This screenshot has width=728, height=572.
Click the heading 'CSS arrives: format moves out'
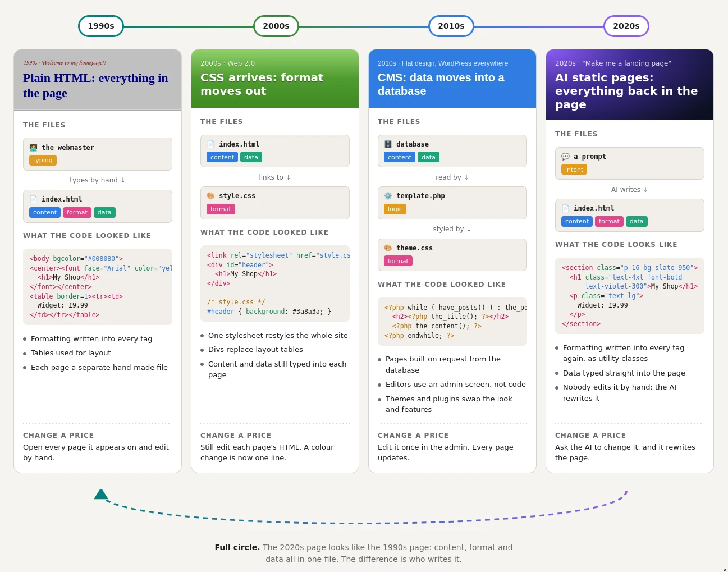(x=262, y=84)
